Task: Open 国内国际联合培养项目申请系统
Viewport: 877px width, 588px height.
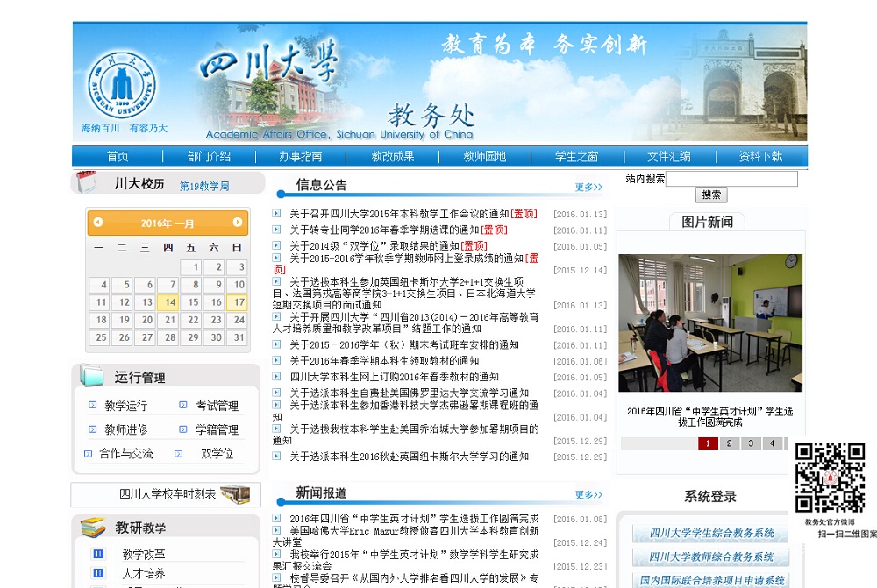Action: coord(712,580)
